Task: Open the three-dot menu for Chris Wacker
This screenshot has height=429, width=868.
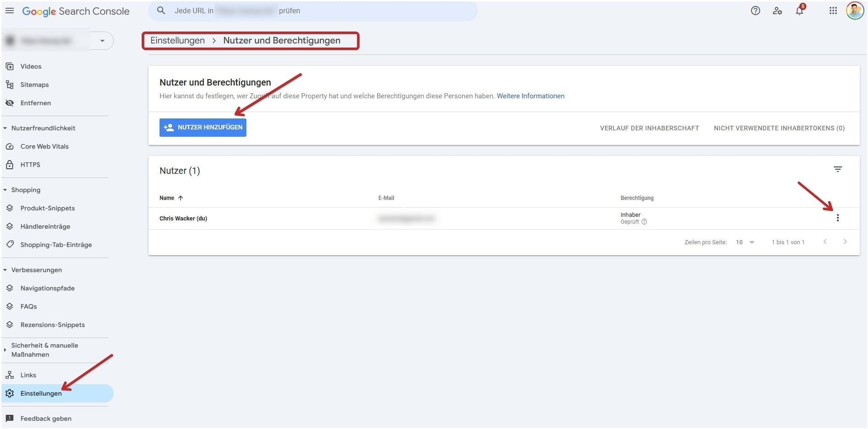Action: 837,218
